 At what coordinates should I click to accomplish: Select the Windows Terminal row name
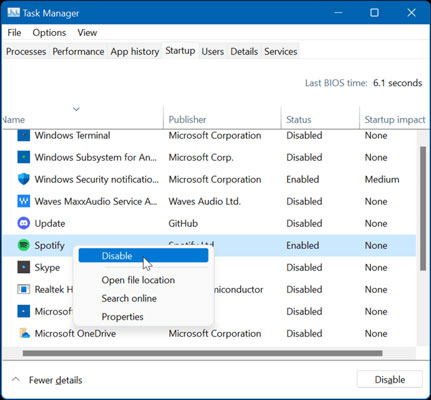pyautogui.click(x=72, y=135)
